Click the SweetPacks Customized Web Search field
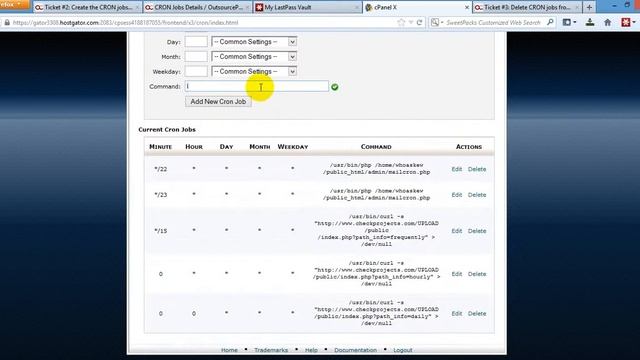640x360 pixels. pyautogui.click(x=493, y=22)
